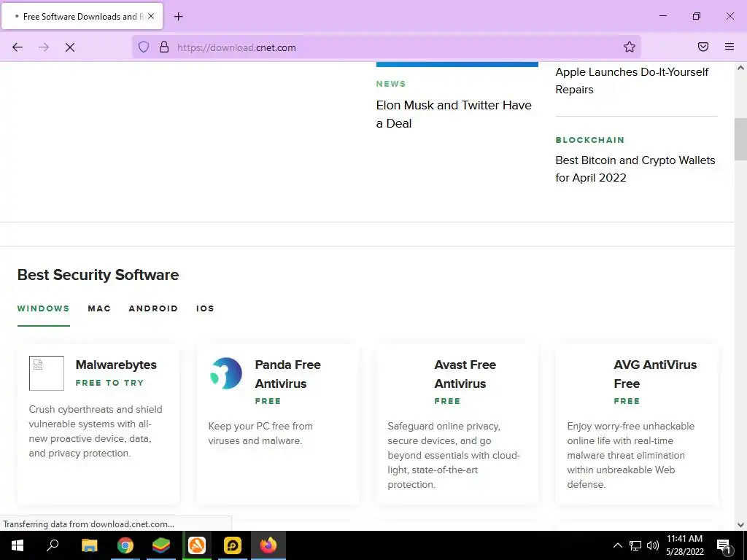Click the NEWS category label
The height and width of the screenshot is (560, 747).
coord(391,84)
